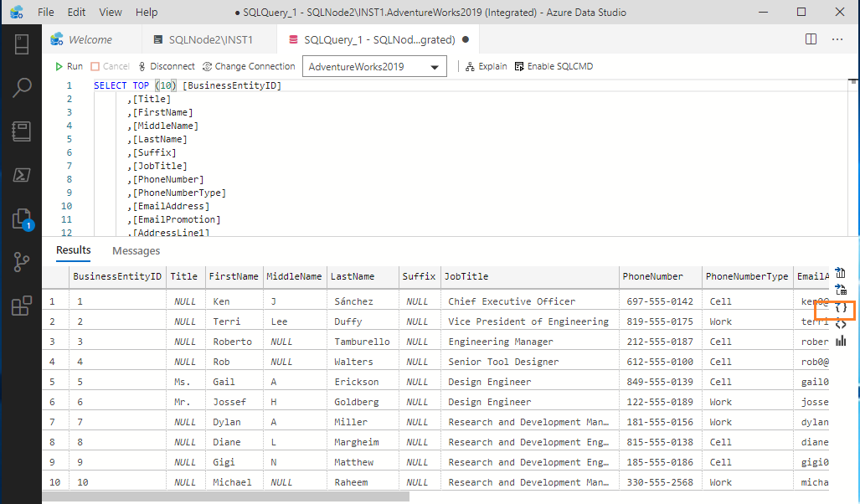Toggle Enable SQLCMD mode
The height and width of the screenshot is (504, 860).
[x=554, y=66]
